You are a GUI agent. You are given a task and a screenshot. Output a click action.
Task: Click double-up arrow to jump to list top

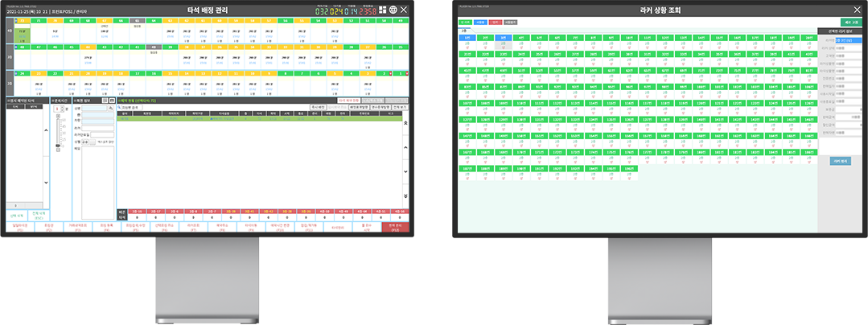click(x=407, y=124)
